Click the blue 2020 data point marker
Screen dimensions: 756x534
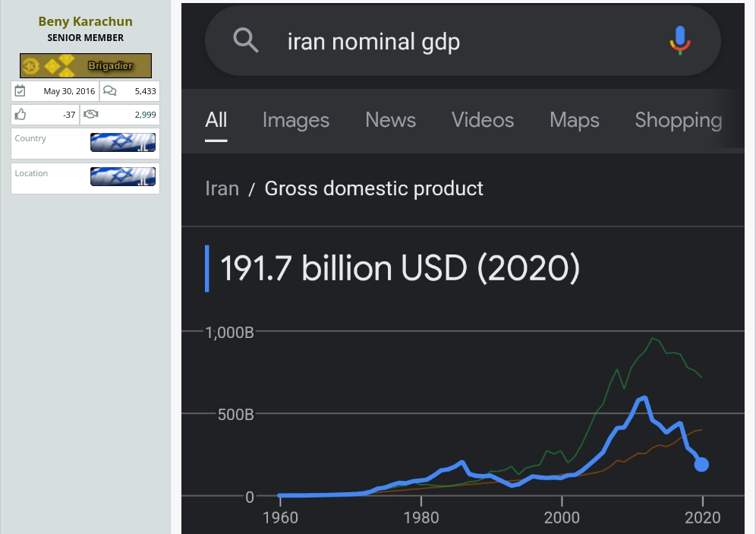[701, 465]
